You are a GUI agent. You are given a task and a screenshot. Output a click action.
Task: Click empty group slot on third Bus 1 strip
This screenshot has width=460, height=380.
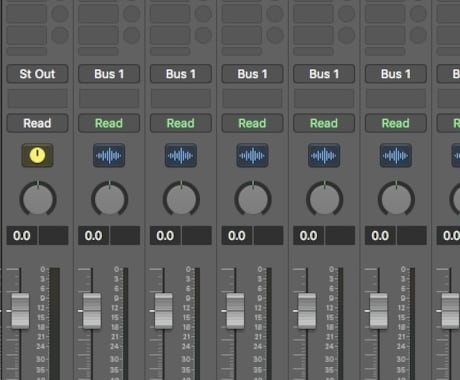252,98
